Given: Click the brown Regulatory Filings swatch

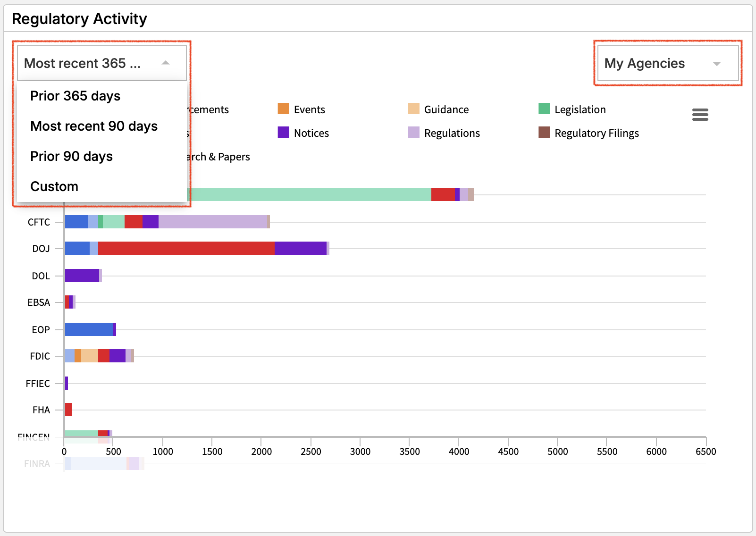Looking at the screenshot, I should coord(544,133).
